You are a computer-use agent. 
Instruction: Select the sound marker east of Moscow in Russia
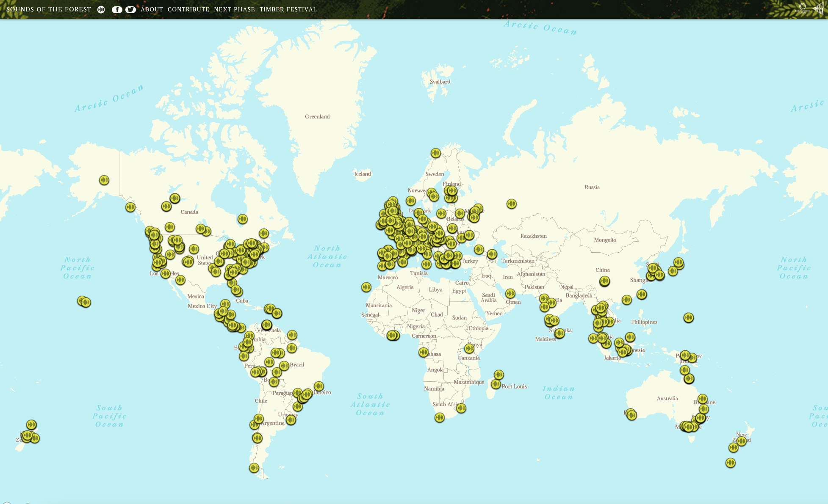click(512, 204)
